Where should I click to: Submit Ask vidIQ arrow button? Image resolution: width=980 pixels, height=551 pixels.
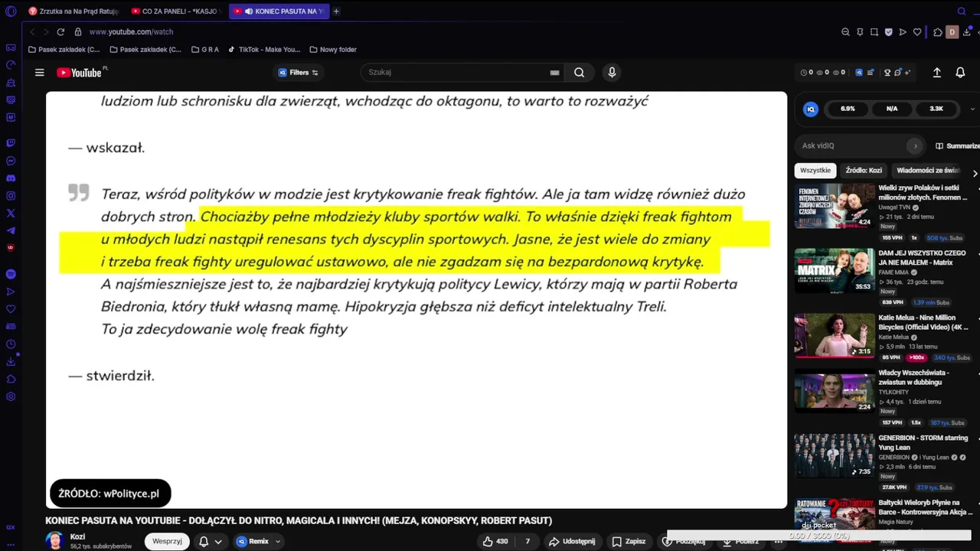915,145
